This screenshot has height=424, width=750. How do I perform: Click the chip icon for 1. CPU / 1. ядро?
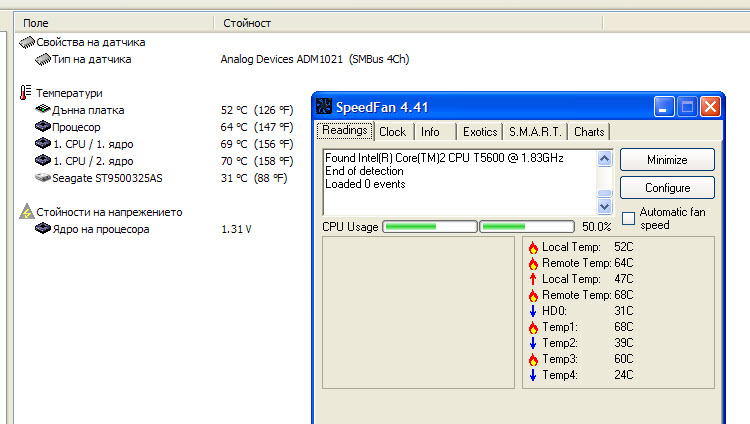[43, 144]
